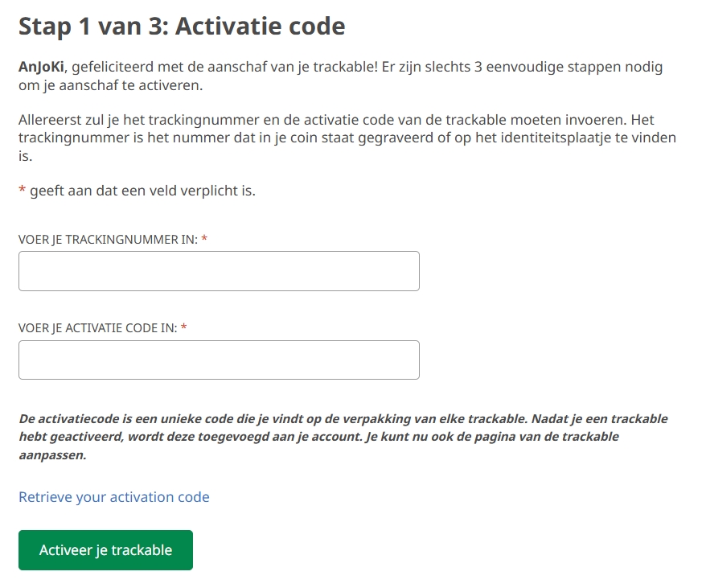The height and width of the screenshot is (588, 702).
Task: Click the asterisk in the required-field legend
Action: 20,191
